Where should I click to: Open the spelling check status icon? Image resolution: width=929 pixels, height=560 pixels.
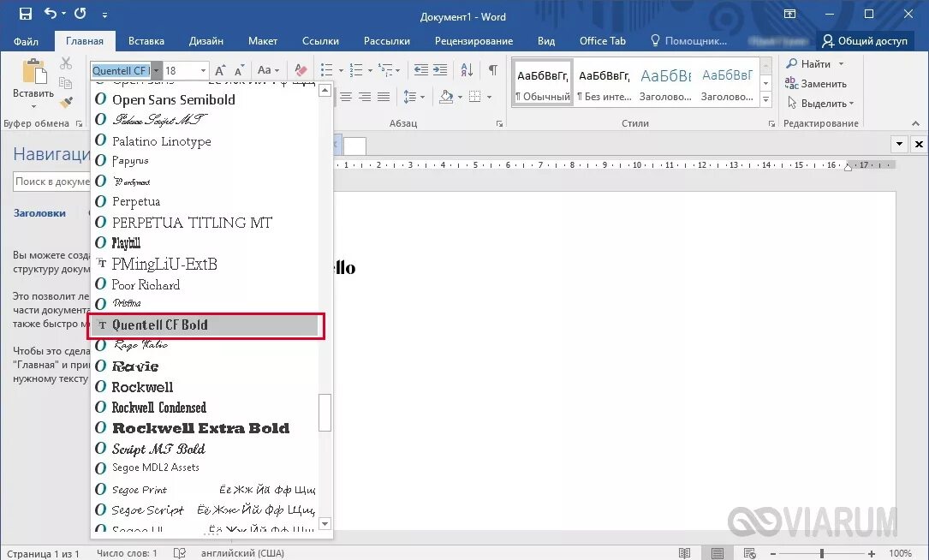[x=180, y=553]
